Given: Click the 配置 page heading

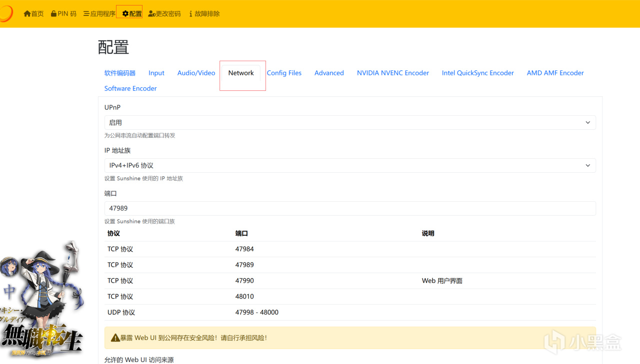Looking at the screenshot, I should point(113,47).
